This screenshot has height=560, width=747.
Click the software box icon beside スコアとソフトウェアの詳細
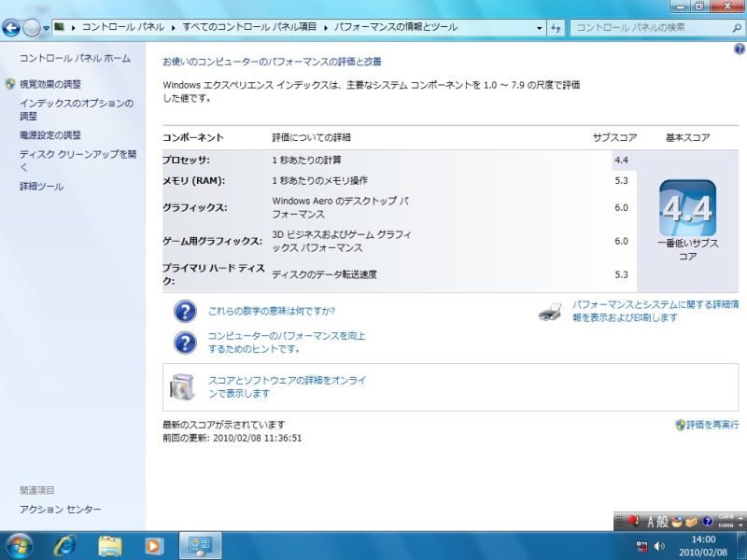tap(182, 386)
